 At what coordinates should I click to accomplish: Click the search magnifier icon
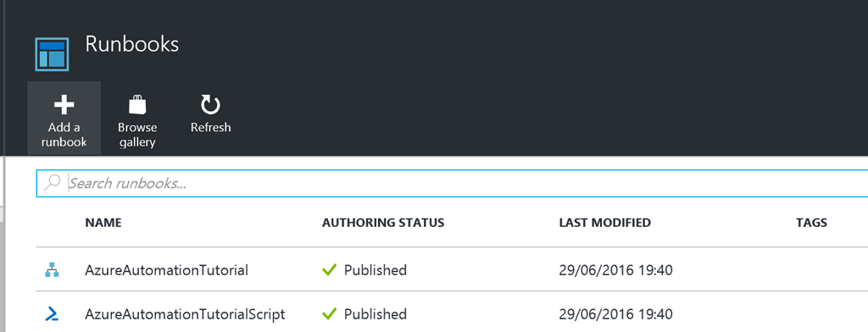52,183
